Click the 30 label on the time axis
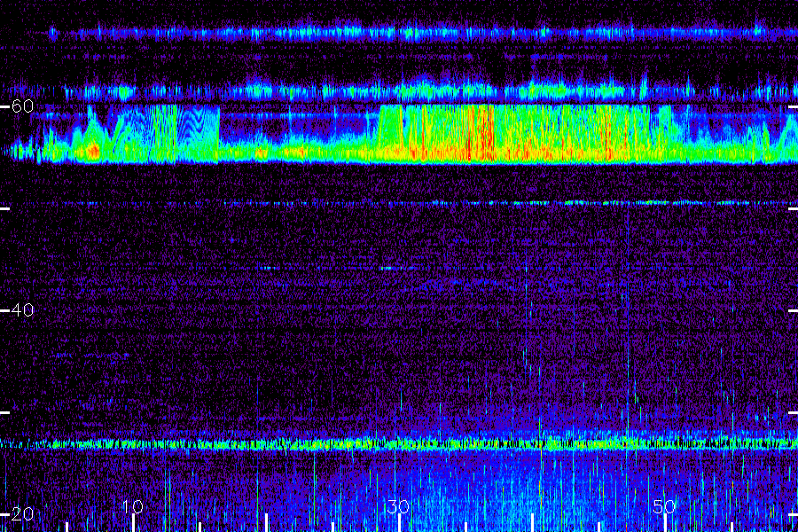The image size is (798, 532). click(x=398, y=506)
